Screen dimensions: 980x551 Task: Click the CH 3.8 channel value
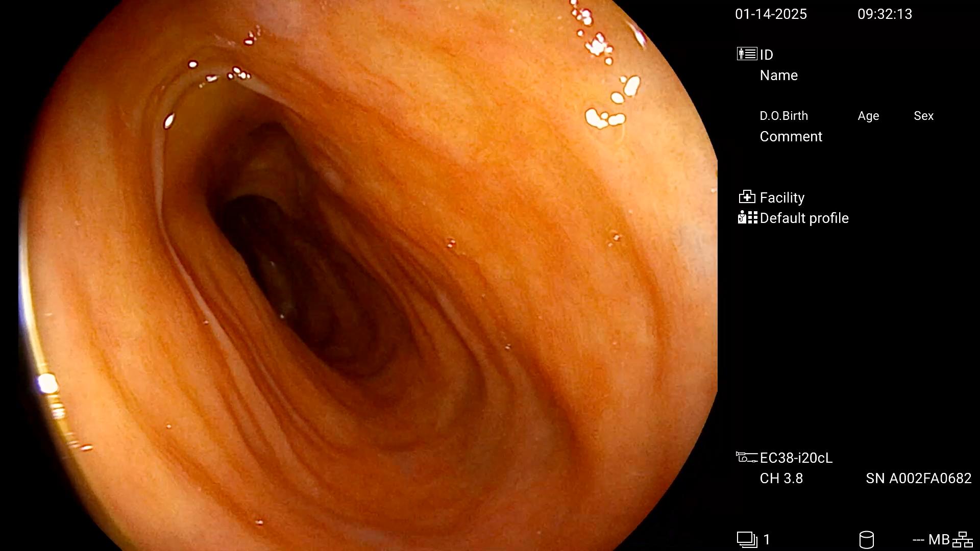point(781,479)
